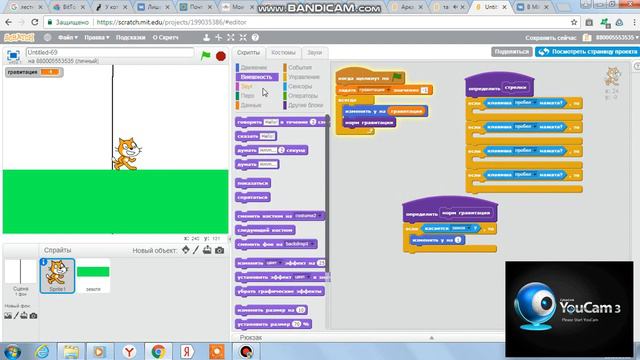Viewport: 640px width, 360px height.
Task: Select the green 'земля' sprite thumbnail
Action: coord(93,276)
